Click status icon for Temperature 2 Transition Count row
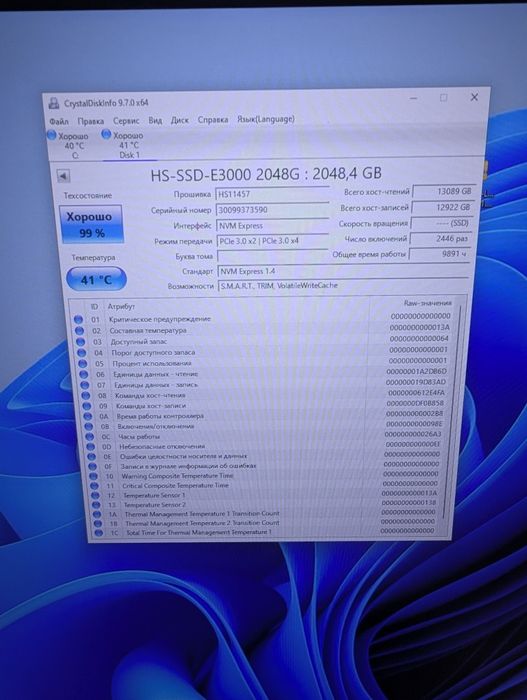 (x=98, y=524)
